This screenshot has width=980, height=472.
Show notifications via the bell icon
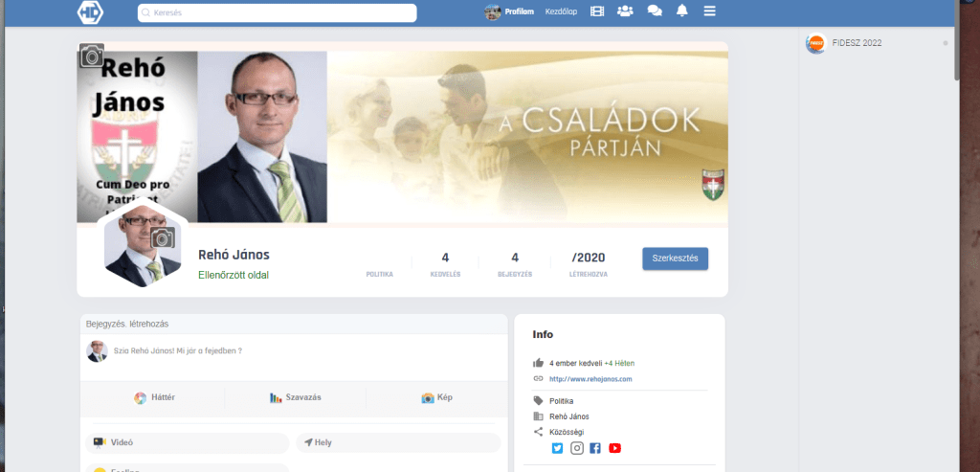coord(682,11)
